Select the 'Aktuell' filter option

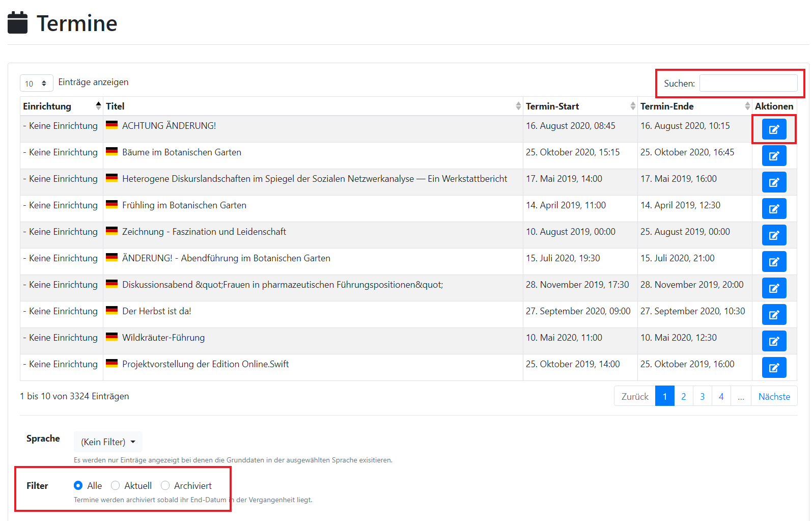116,485
